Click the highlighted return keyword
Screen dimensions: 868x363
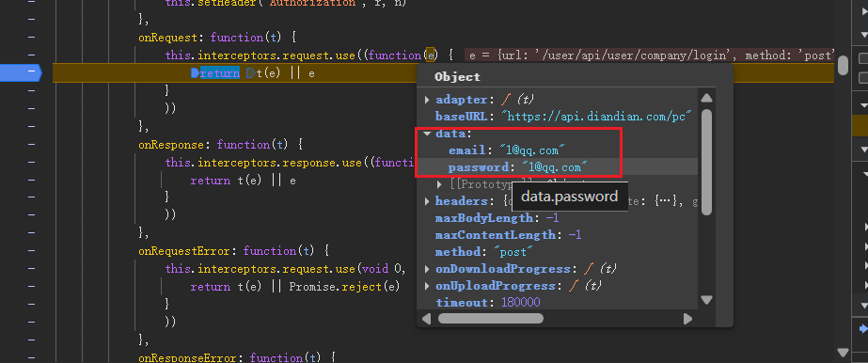[220, 73]
